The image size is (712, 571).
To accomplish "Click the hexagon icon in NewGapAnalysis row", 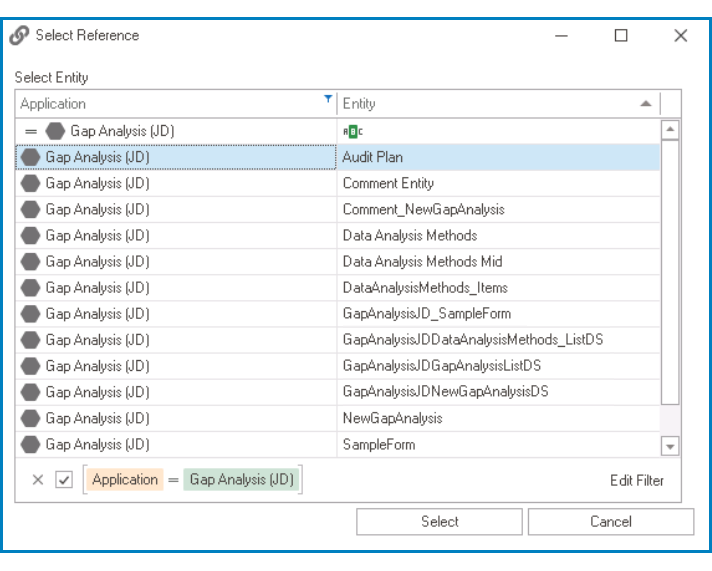I will [31, 418].
